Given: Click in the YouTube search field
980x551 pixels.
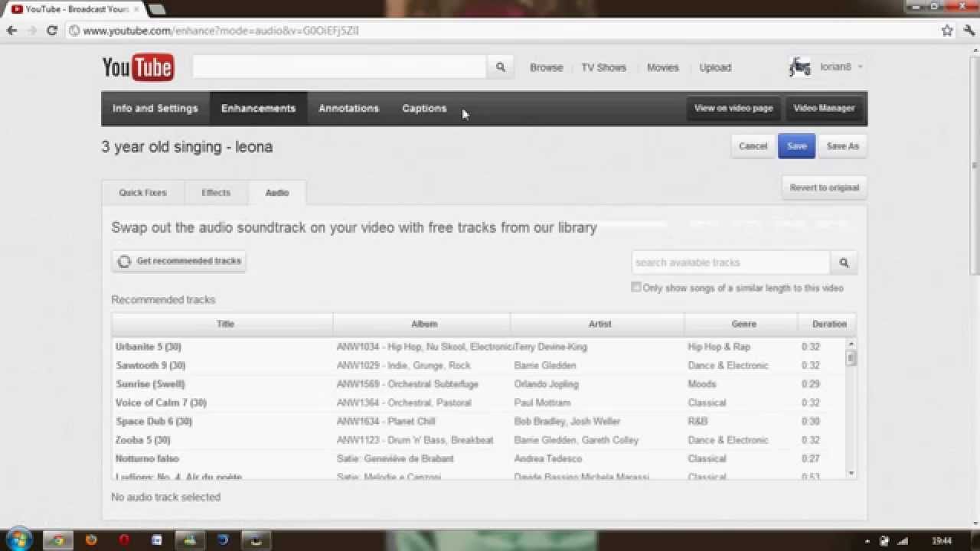Looking at the screenshot, I should (339, 67).
